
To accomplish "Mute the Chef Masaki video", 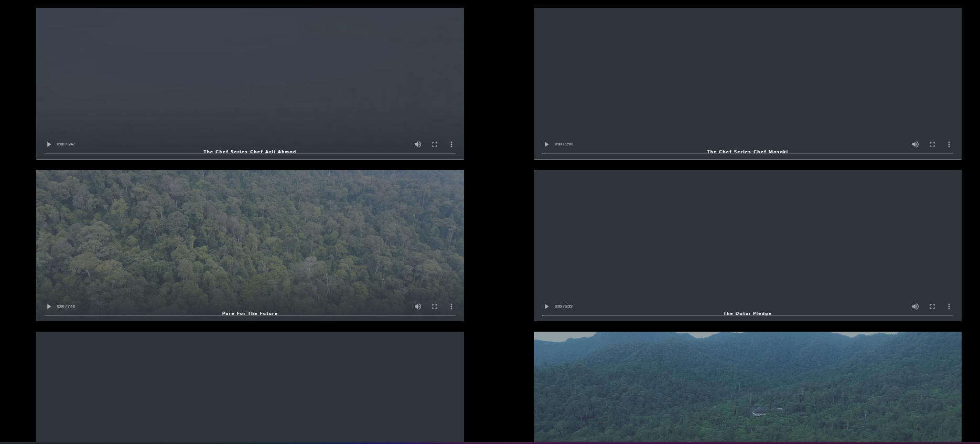I will click(x=916, y=144).
